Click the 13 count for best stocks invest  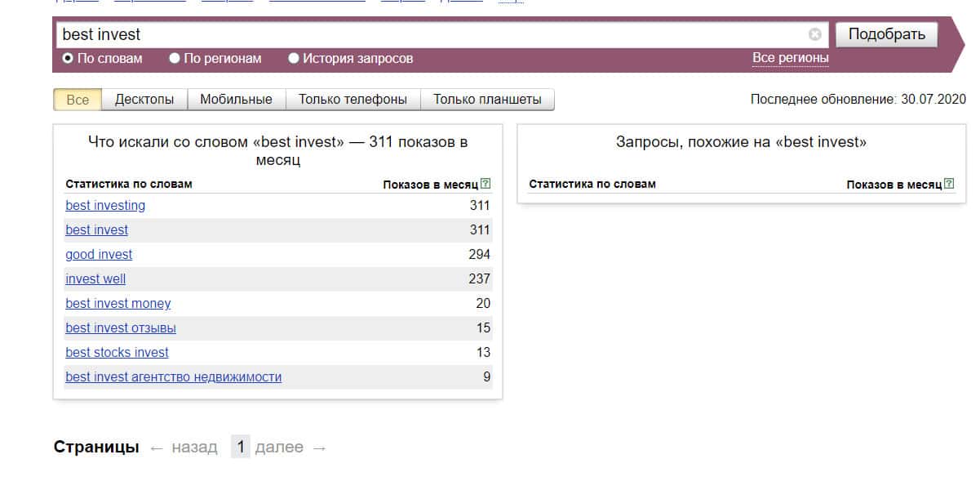click(483, 352)
